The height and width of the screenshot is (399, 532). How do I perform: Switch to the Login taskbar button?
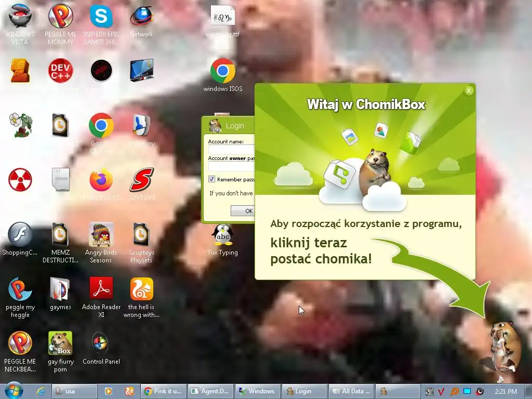click(304, 391)
